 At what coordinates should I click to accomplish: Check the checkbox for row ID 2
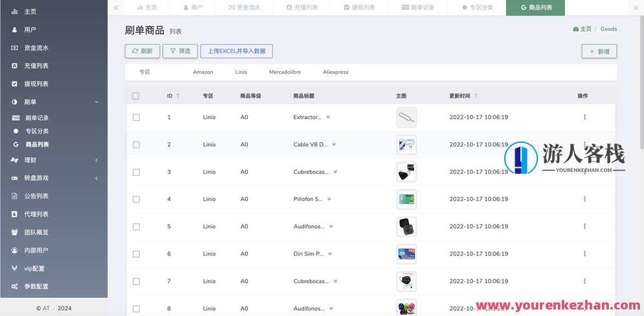(x=136, y=145)
